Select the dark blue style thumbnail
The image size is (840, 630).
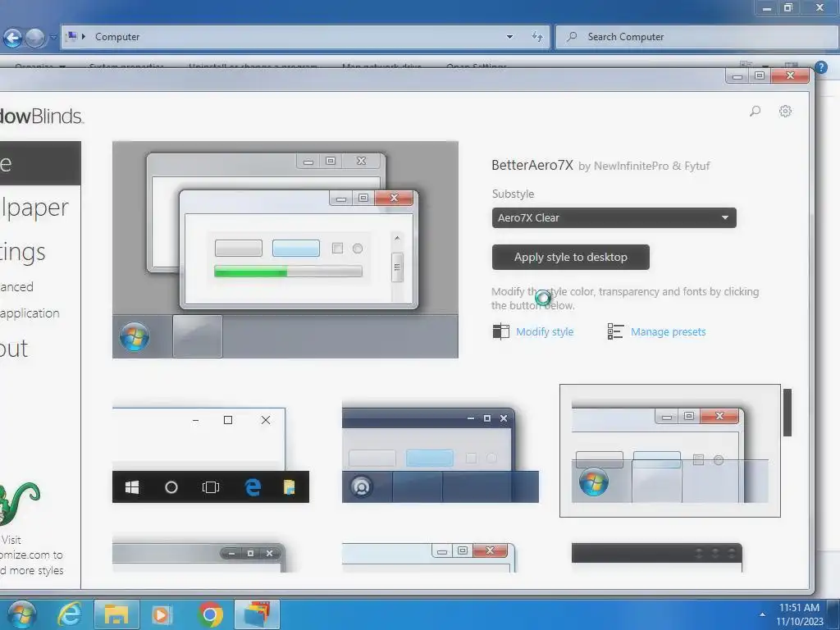click(441, 454)
